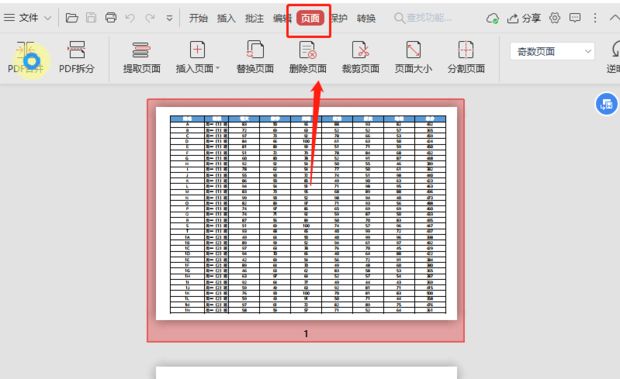Switch to the 开始 tab
Image resolution: width=620 pixels, height=379 pixels.
[x=198, y=18]
